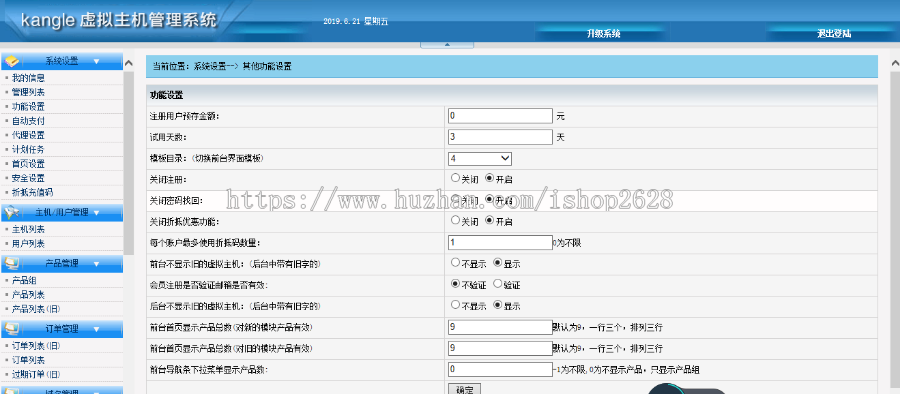Focus the 对旧的模块产品有效 product total input
Viewport: 900px width, 394px height.
pyautogui.click(x=500, y=349)
